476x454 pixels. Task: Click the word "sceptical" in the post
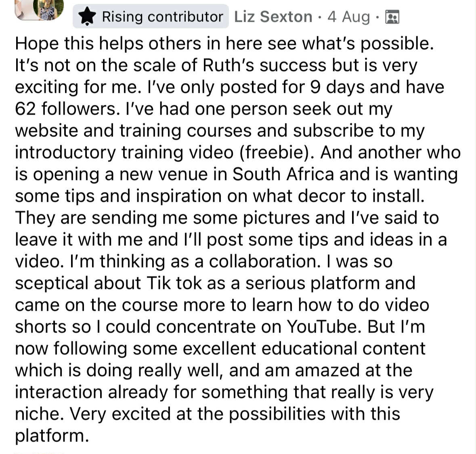[51, 283]
